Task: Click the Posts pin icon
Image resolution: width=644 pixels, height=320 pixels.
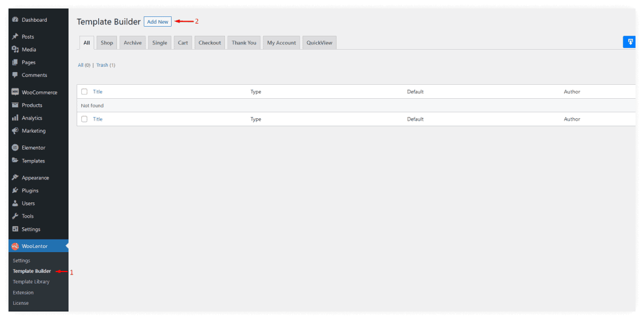Action: click(x=15, y=37)
